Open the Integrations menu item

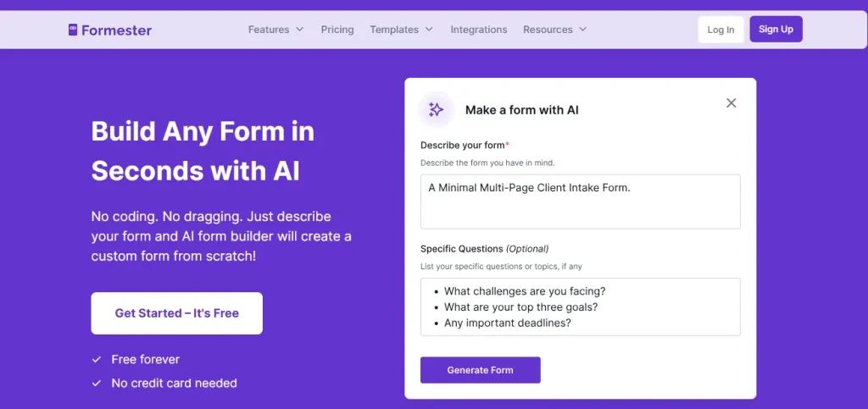[479, 30]
